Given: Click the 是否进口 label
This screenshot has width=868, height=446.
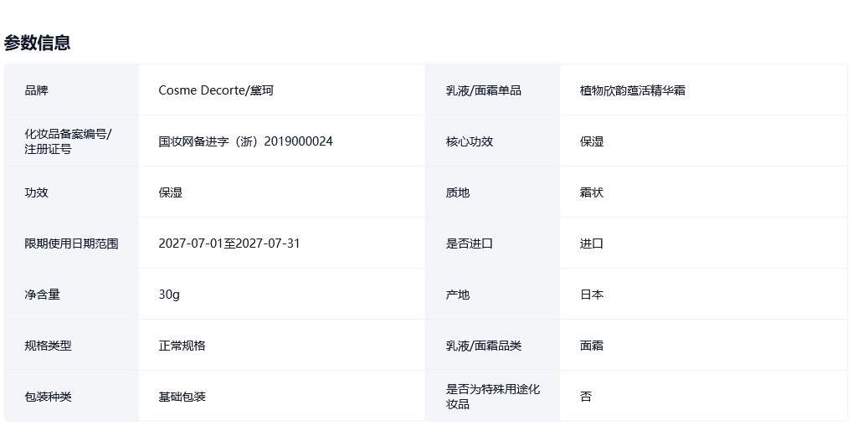Looking at the screenshot, I should (x=470, y=244).
